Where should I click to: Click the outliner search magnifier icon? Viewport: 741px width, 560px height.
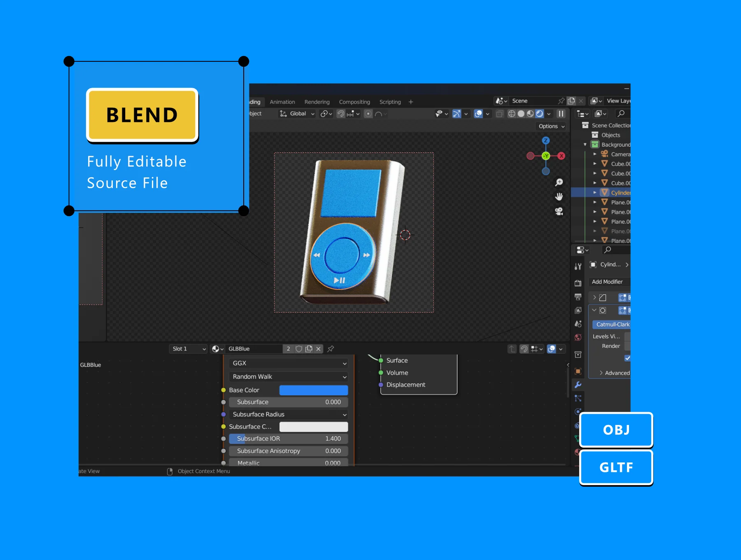(x=621, y=114)
